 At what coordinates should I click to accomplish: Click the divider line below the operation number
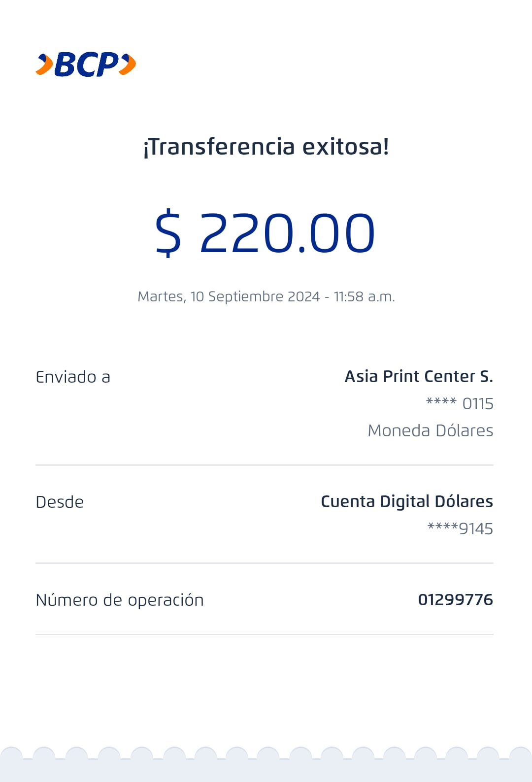(x=265, y=634)
